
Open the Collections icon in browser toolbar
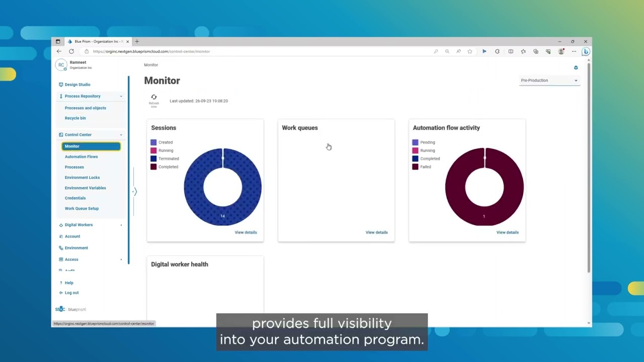[536, 51]
